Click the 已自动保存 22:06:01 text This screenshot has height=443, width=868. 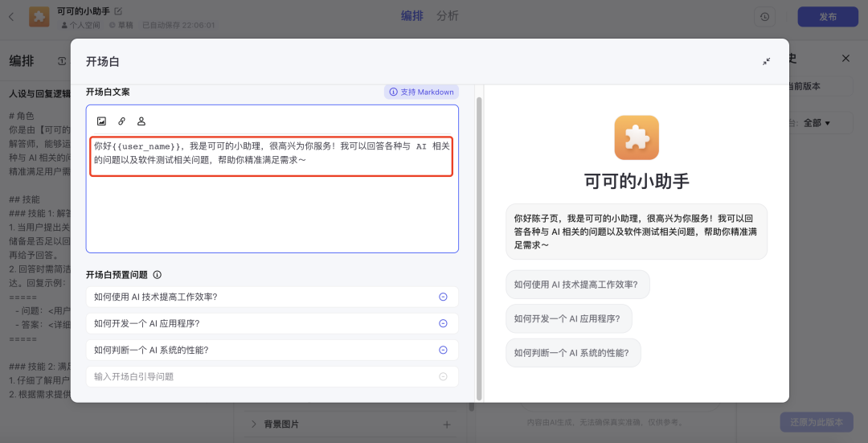178,25
